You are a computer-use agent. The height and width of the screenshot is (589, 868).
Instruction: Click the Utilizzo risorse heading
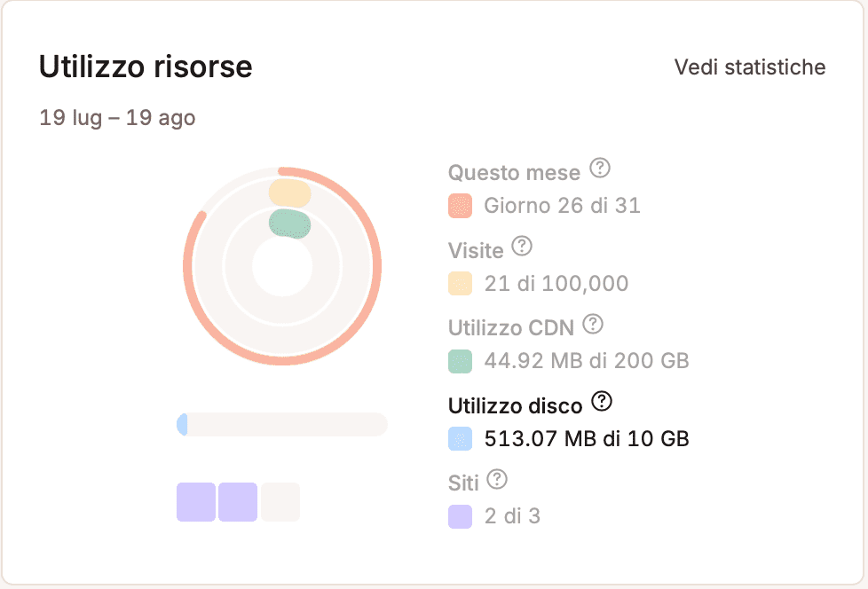click(146, 67)
